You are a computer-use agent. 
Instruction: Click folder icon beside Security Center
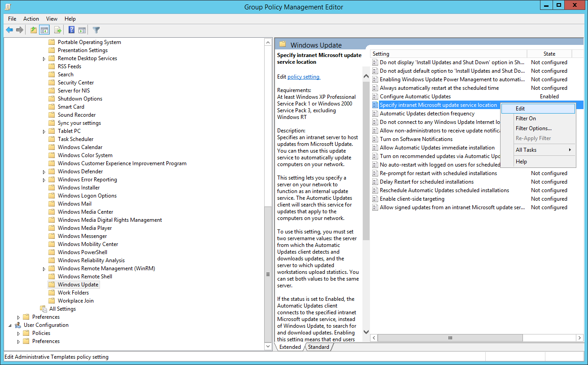click(51, 83)
